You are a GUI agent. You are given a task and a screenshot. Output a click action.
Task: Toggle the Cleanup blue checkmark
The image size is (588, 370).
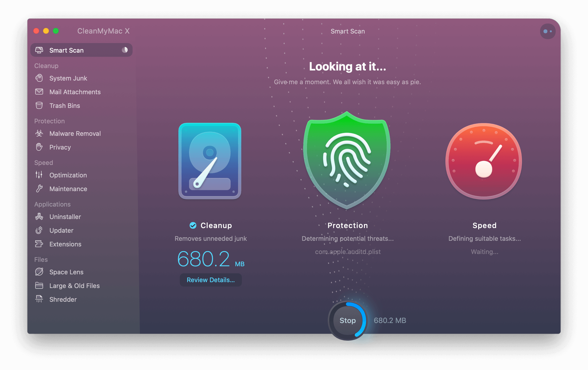pyautogui.click(x=193, y=225)
